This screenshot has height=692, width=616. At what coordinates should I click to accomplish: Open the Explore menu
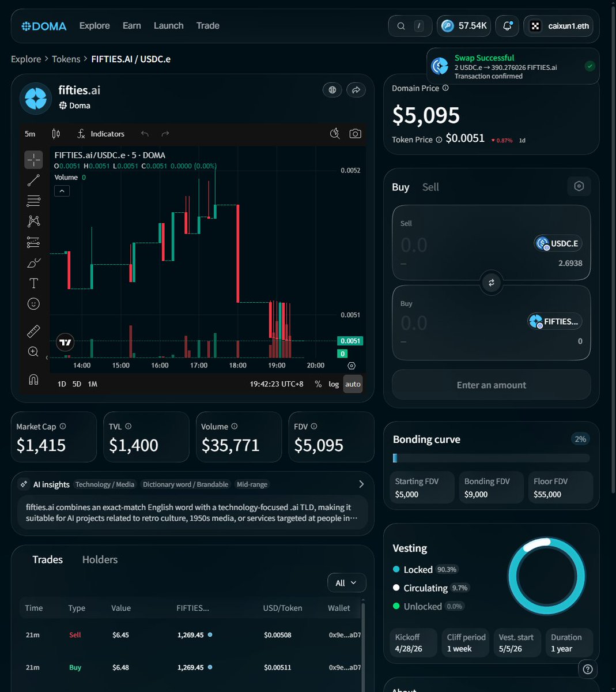[95, 26]
